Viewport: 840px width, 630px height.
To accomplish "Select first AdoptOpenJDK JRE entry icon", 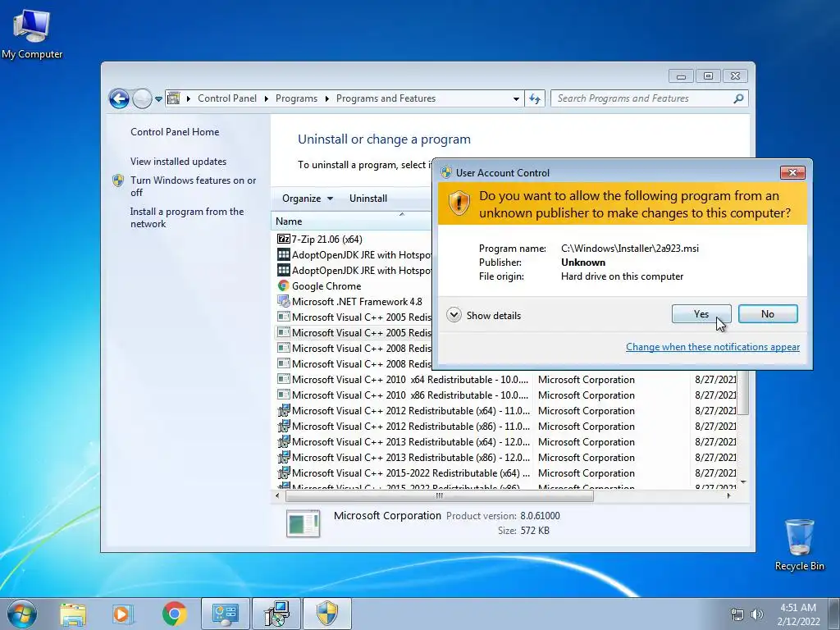I will point(283,254).
